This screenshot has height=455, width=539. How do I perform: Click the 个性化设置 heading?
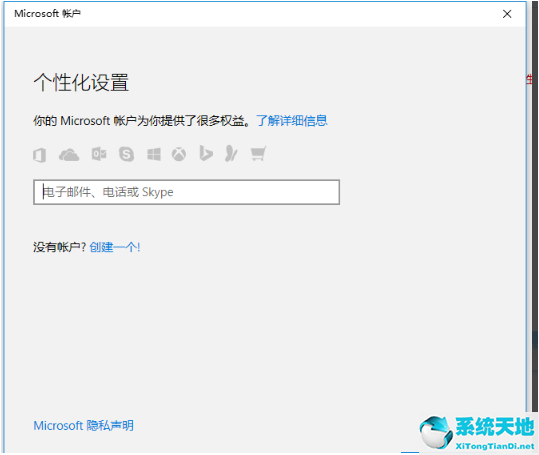tap(81, 83)
